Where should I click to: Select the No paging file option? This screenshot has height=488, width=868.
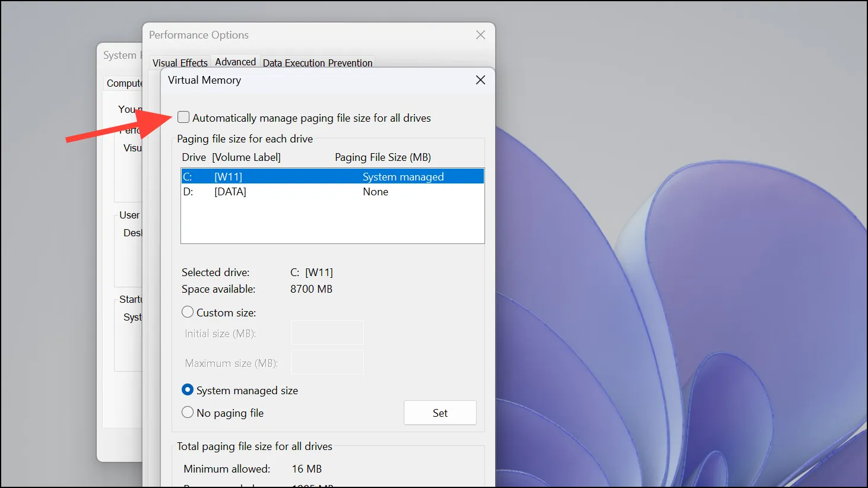tap(188, 413)
